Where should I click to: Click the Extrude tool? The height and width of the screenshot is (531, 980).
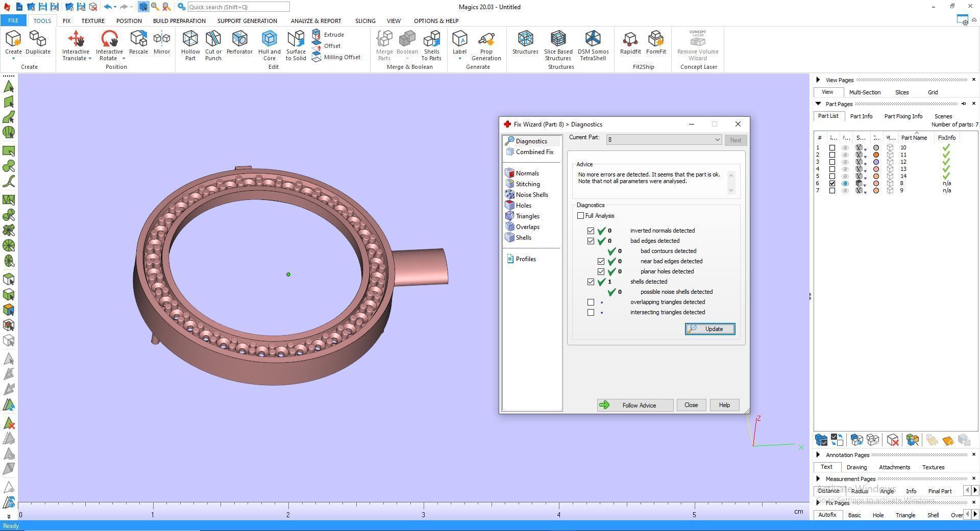click(x=328, y=35)
